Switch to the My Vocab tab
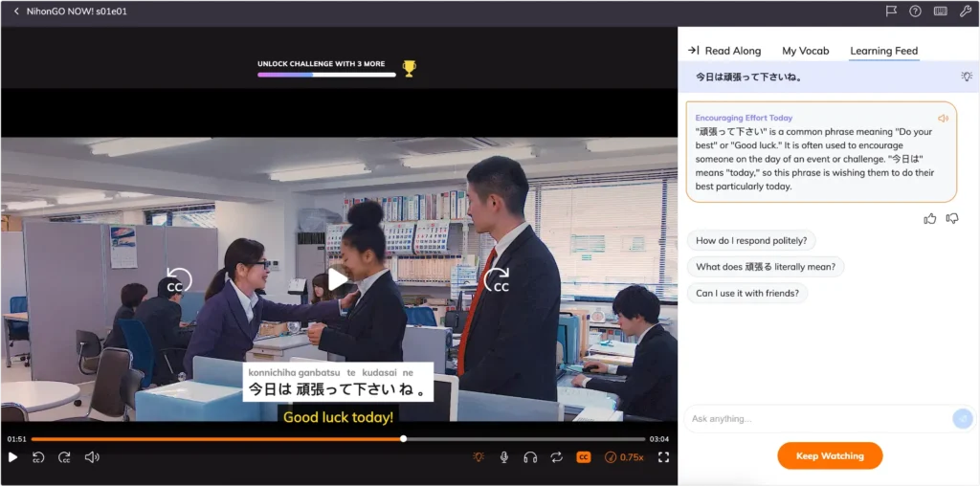The image size is (980, 486). 805,52
